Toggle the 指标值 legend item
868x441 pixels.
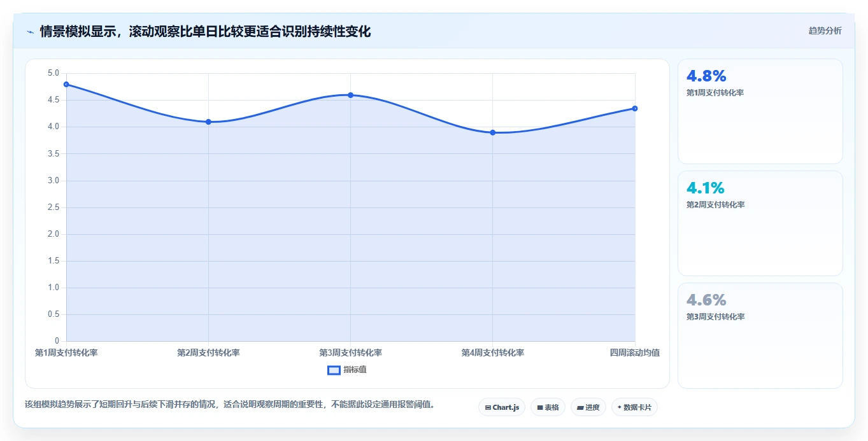(347, 370)
